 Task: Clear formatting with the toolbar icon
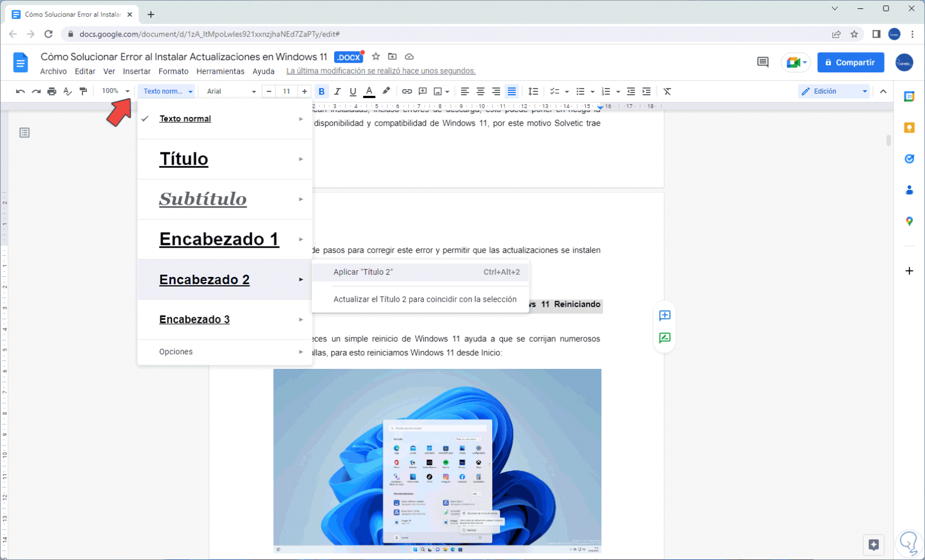pyautogui.click(x=667, y=91)
